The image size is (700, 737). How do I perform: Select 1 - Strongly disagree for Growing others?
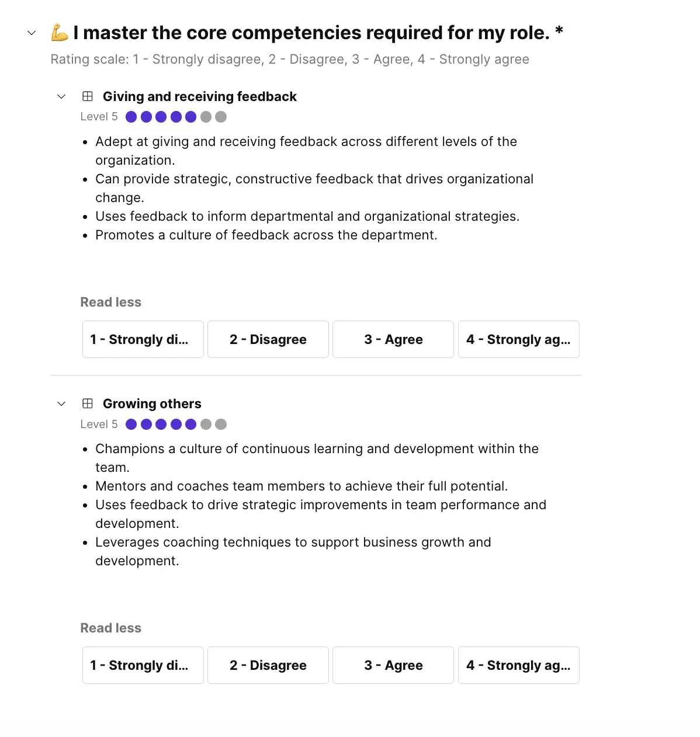click(x=143, y=665)
